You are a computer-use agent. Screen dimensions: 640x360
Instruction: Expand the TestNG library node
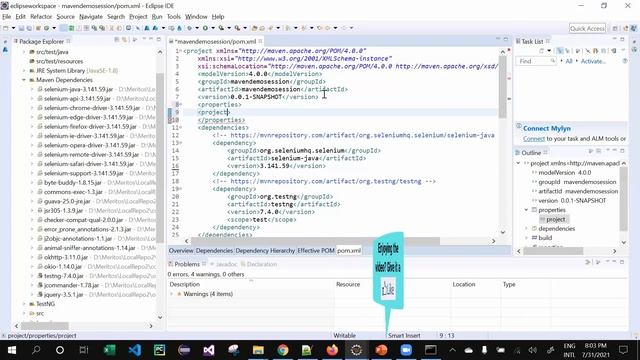click(x=24, y=304)
